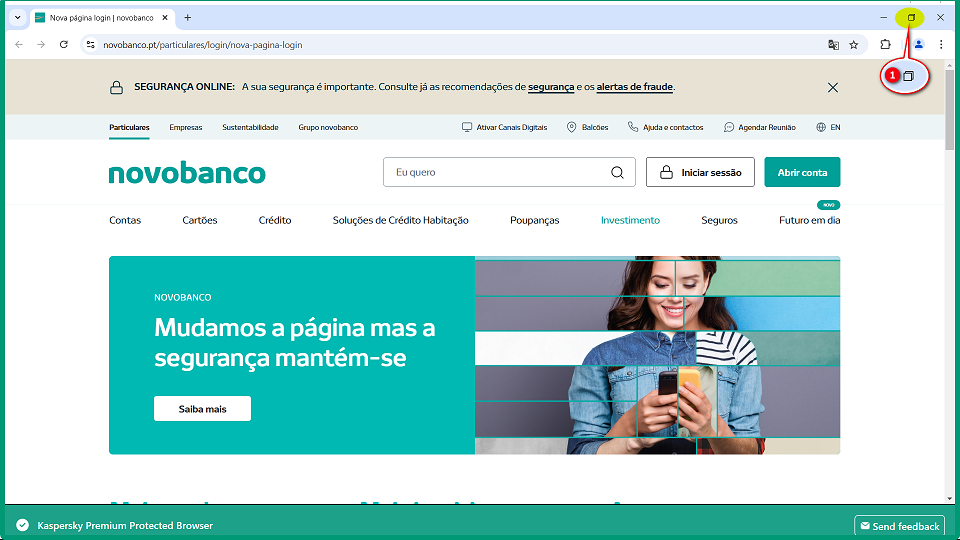Click the scrollbar down arrow
The height and width of the screenshot is (540, 960).
(950, 499)
